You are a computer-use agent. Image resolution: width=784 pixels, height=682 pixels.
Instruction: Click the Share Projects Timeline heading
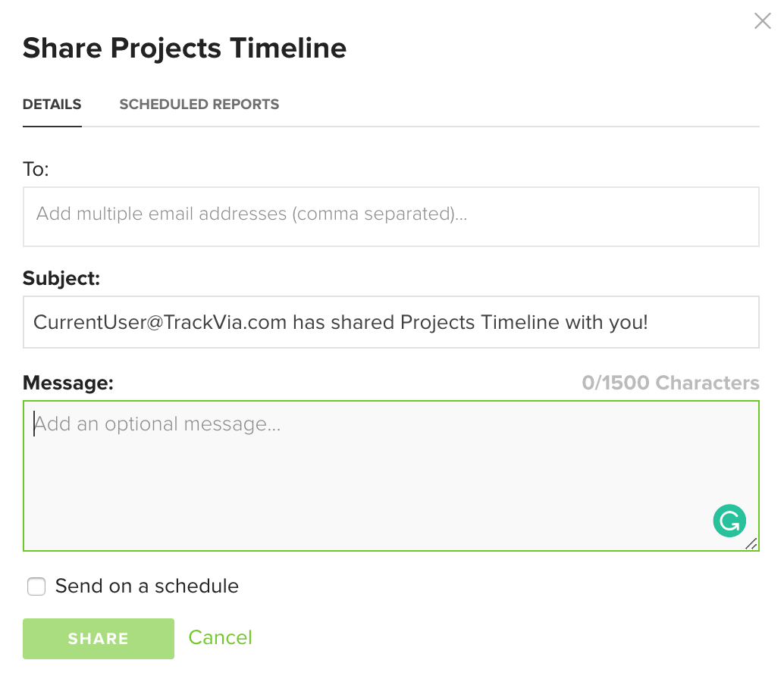click(x=184, y=48)
